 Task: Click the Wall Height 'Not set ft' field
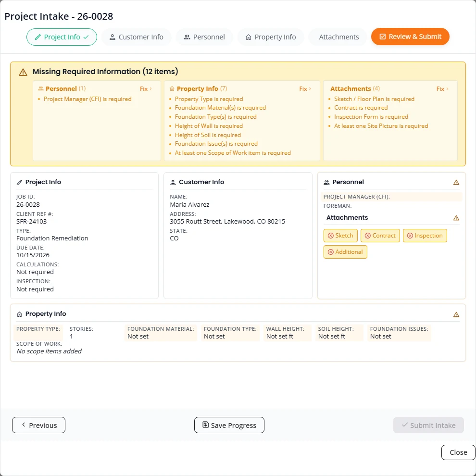(x=287, y=333)
